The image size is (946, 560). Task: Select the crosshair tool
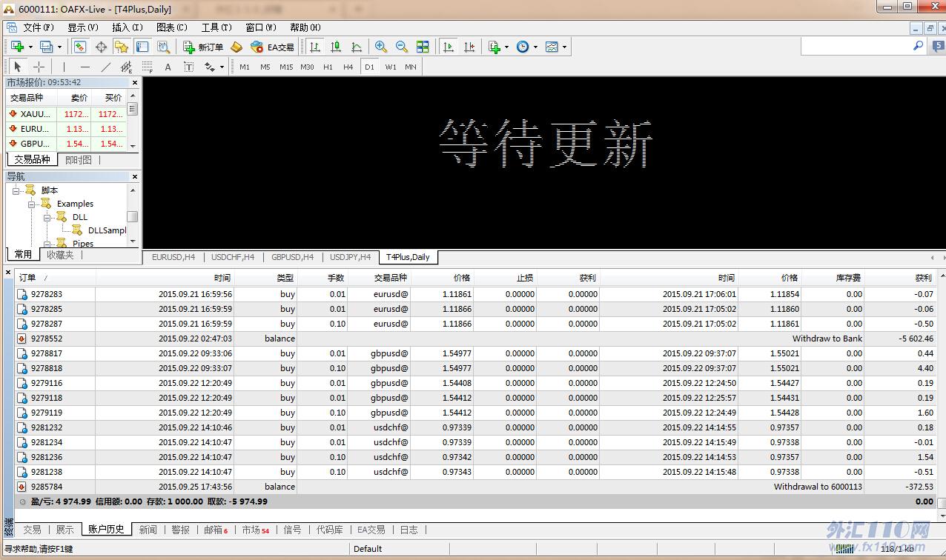coord(39,67)
